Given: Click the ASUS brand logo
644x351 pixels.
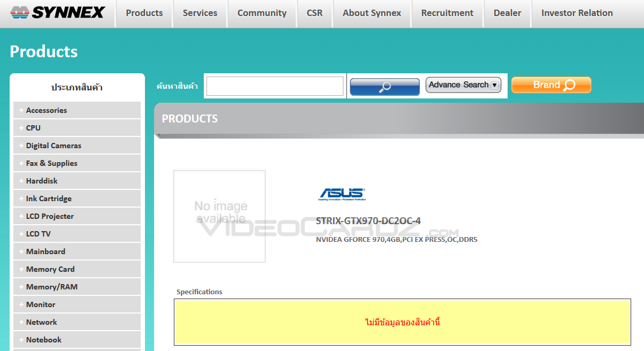Looking at the screenshot, I should pyautogui.click(x=342, y=194).
